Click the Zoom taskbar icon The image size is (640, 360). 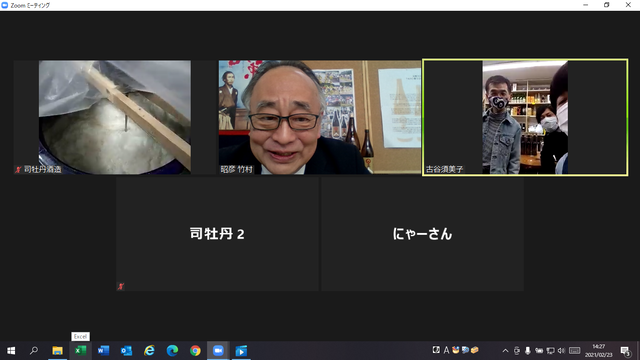pyautogui.click(x=218, y=351)
